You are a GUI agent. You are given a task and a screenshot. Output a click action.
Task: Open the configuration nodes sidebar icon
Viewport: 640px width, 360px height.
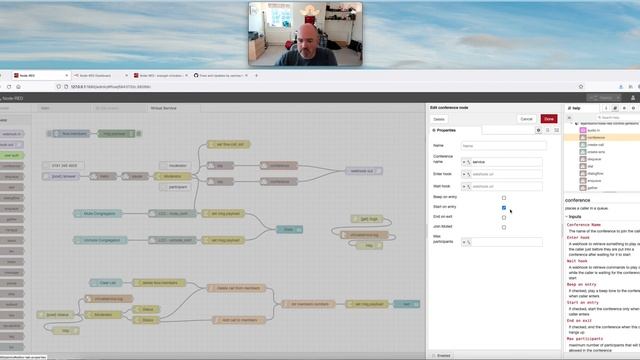633,108
